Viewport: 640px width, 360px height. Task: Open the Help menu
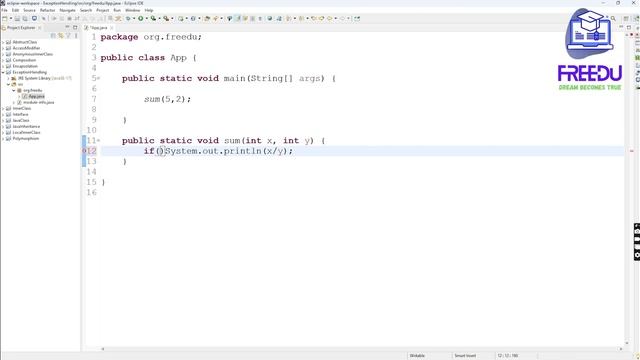click(x=149, y=10)
